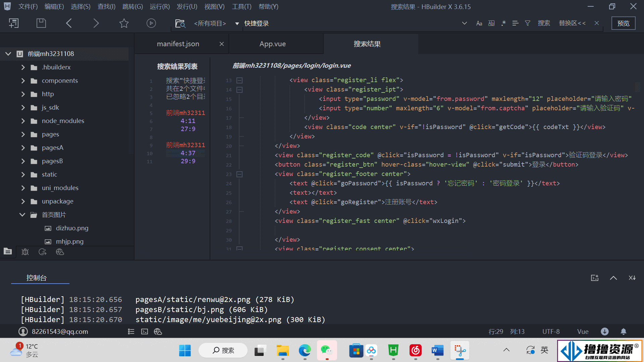Click the project explorer icon in sidebar footer
Image resolution: width=644 pixels, height=362 pixels.
8,251
